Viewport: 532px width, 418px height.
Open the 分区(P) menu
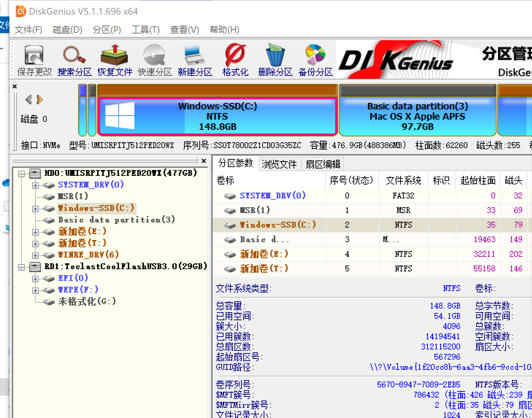(107, 30)
